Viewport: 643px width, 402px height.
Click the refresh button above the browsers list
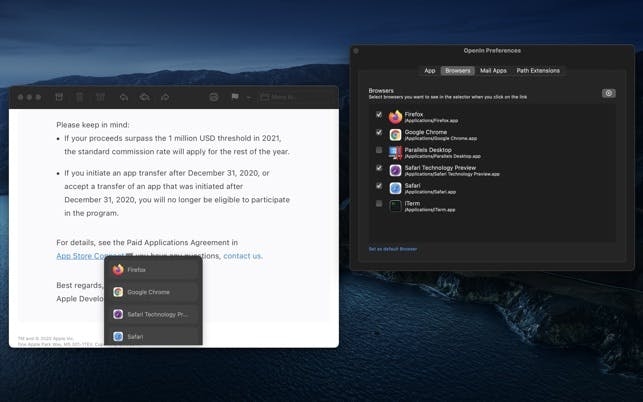tap(609, 93)
